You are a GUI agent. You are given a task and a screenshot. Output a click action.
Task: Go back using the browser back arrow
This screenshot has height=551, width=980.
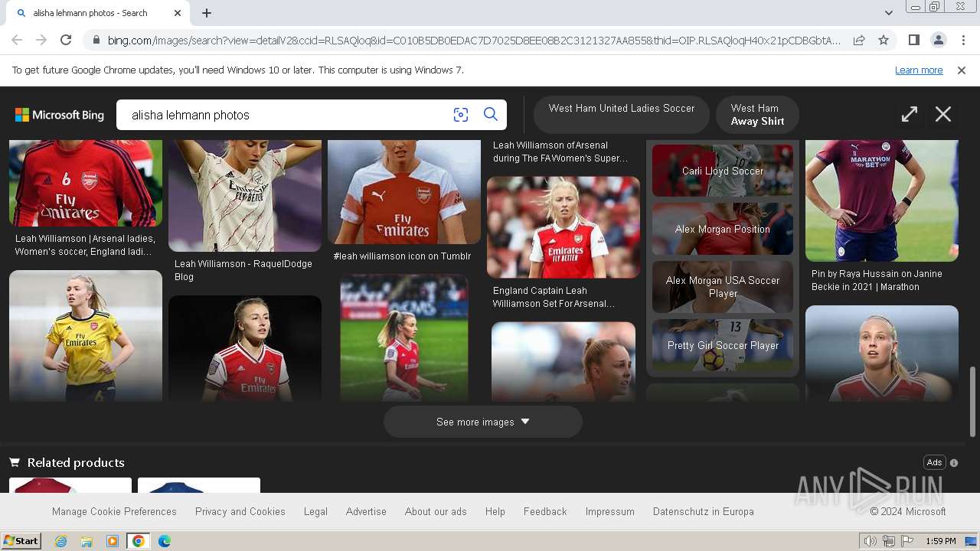(17, 40)
